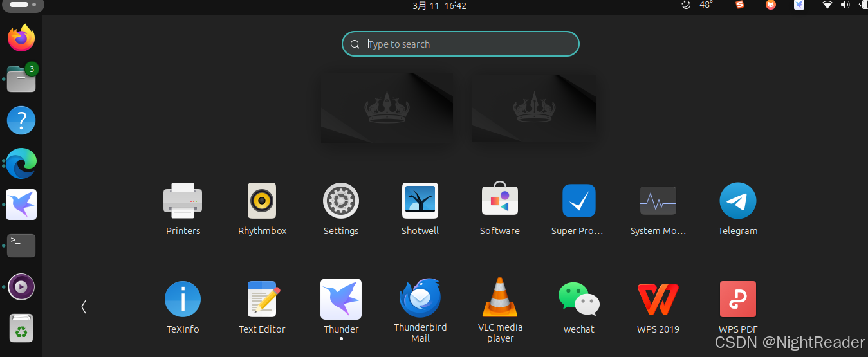Go to previous app grid page arrow
The image size is (868, 357).
[x=84, y=307]
